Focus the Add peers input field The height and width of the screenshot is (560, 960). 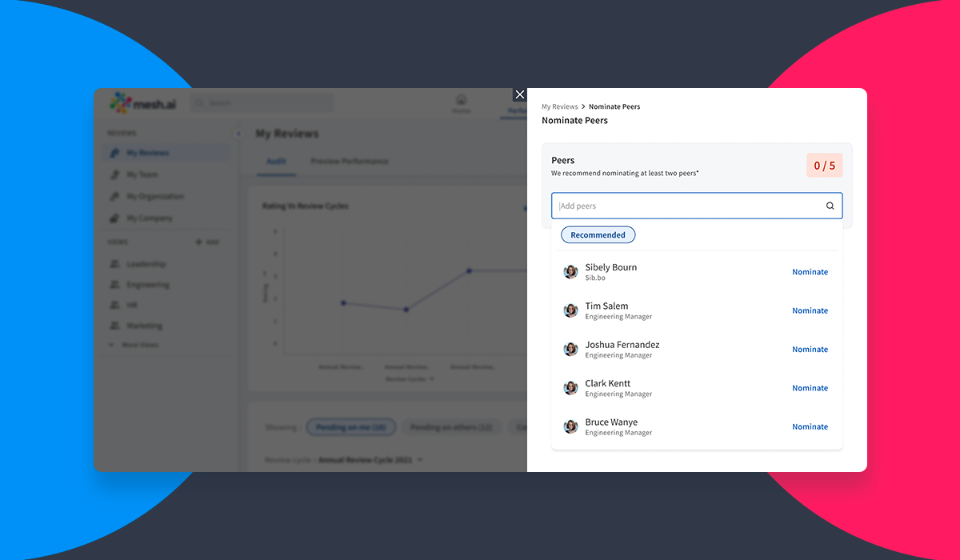point(697,206)
